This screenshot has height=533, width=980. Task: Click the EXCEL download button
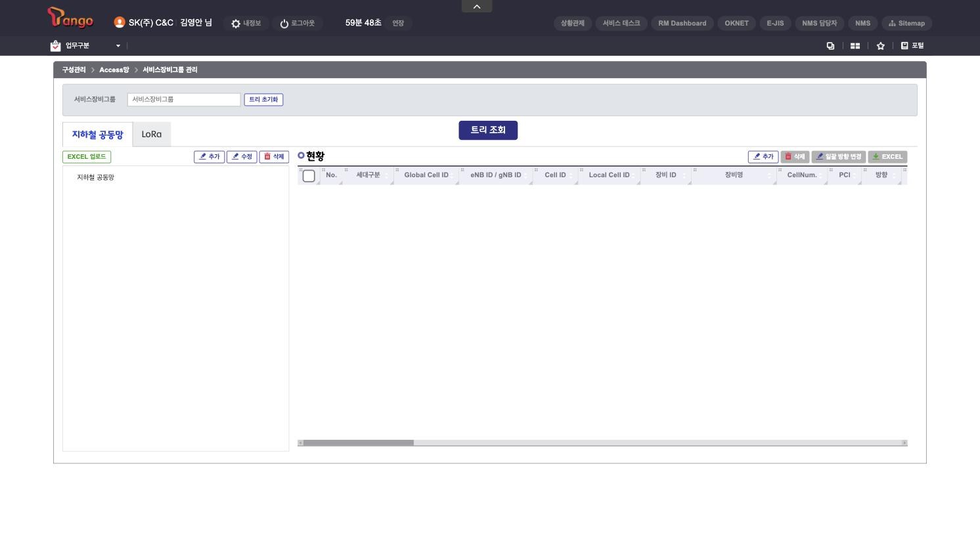(887, 157)
